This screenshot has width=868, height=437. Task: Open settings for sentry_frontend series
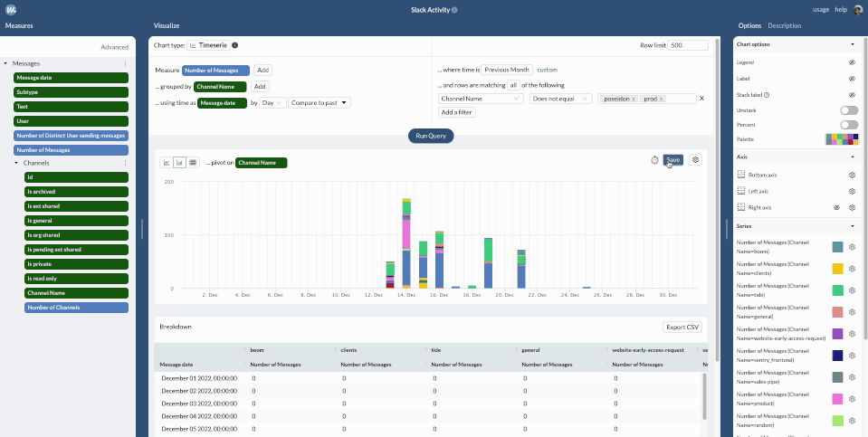click(x=853, y=356)
